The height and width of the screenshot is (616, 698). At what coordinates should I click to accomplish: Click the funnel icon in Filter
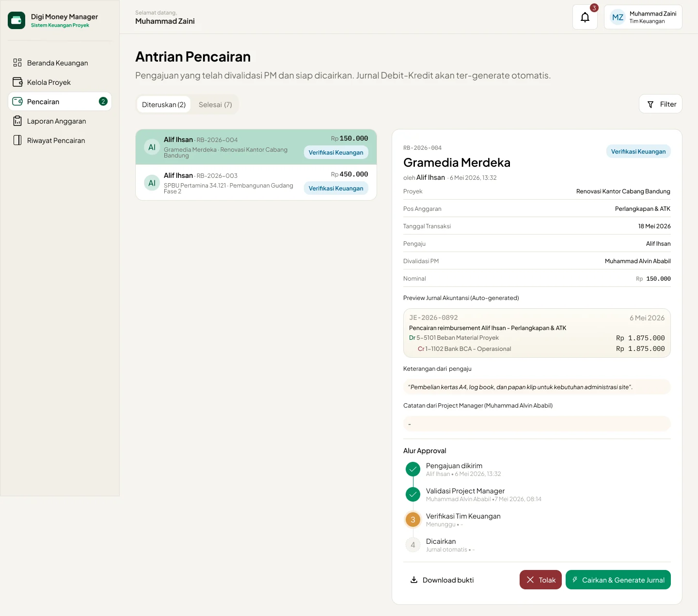[x=650, y=104]
